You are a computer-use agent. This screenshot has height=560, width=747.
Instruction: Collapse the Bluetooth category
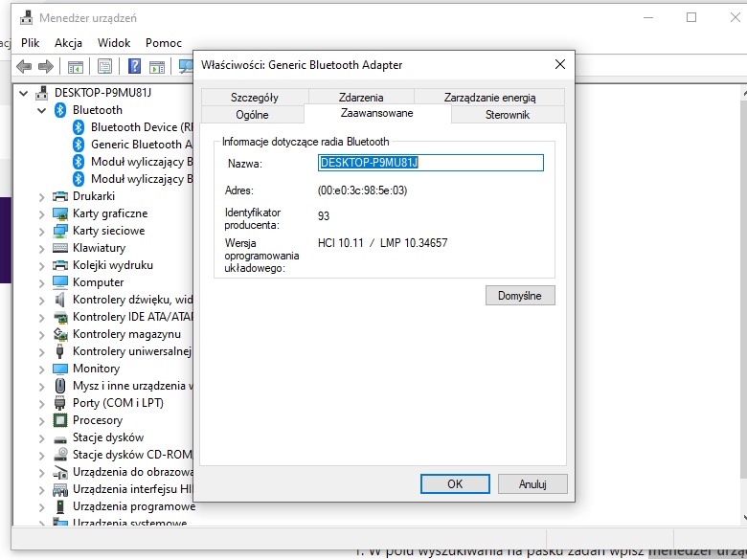(x=42, y=110)
